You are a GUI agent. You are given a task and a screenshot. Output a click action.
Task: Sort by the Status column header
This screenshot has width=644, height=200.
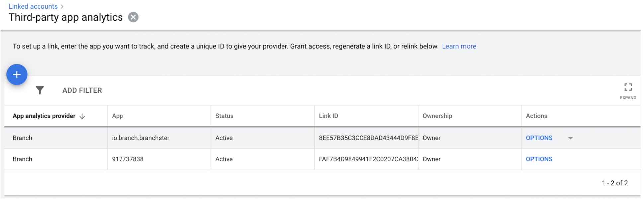224,116
